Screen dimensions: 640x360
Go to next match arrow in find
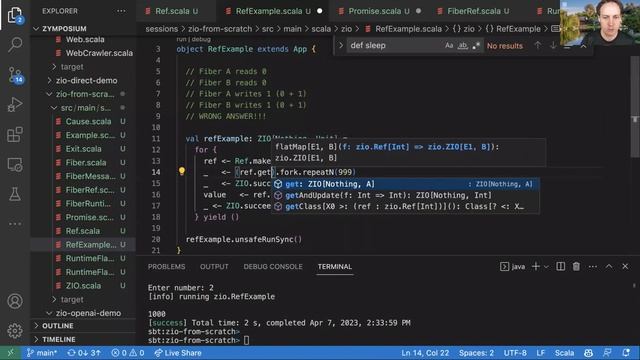(x=553, y=45)
